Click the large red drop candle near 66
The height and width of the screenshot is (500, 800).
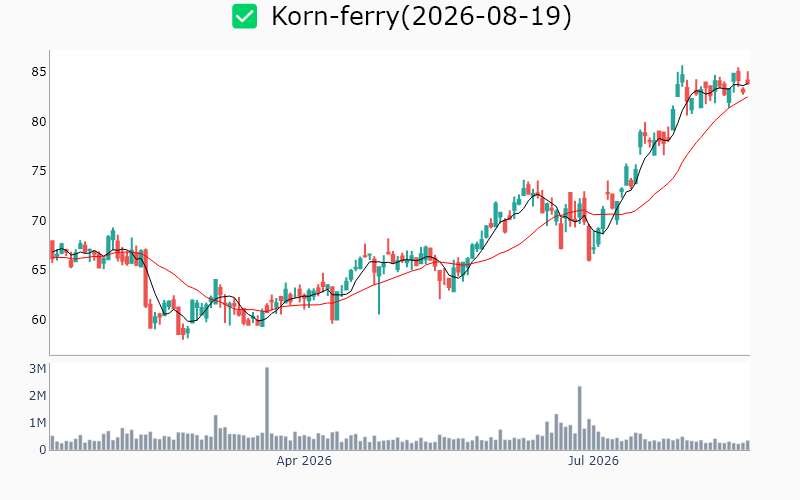click(x=589, y=243)
